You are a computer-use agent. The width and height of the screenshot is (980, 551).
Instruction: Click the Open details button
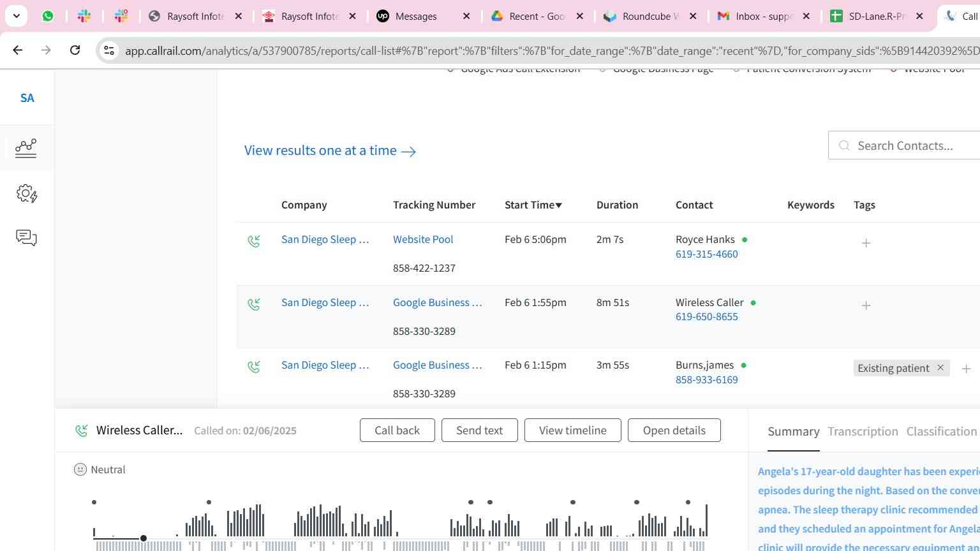[674, 430]
